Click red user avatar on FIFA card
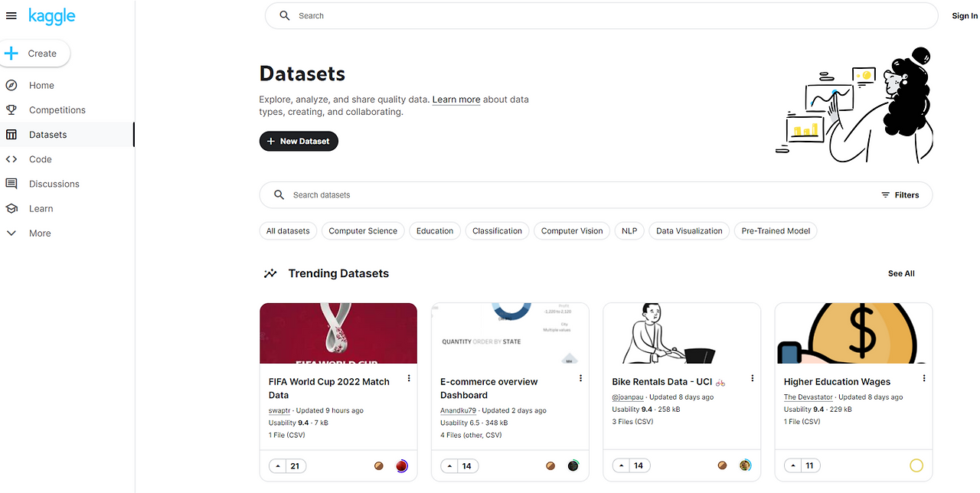Viewport: 980px width, 493px height. pyautogui.click(x=401, y=465)
